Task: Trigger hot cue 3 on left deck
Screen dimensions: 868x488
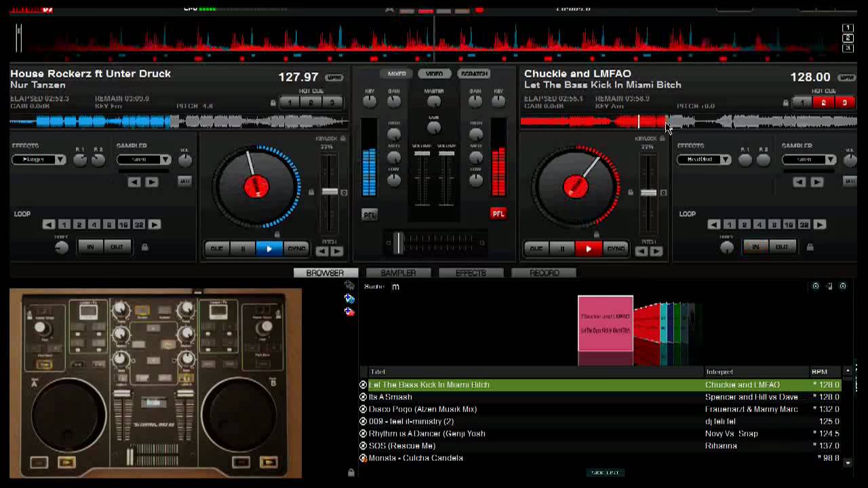Action: 332,102
